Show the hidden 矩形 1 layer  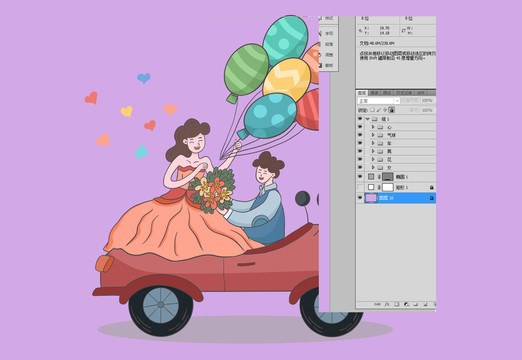point(360,187)
